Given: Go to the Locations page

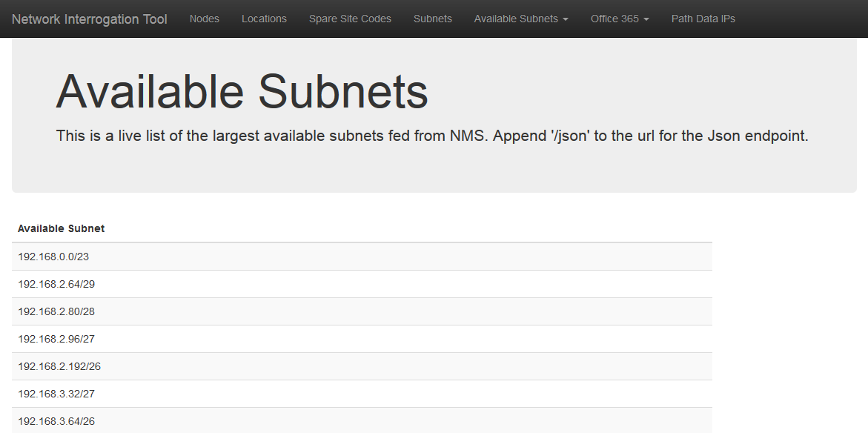Looking at the screenshot, I should click(x=264, y=19).
